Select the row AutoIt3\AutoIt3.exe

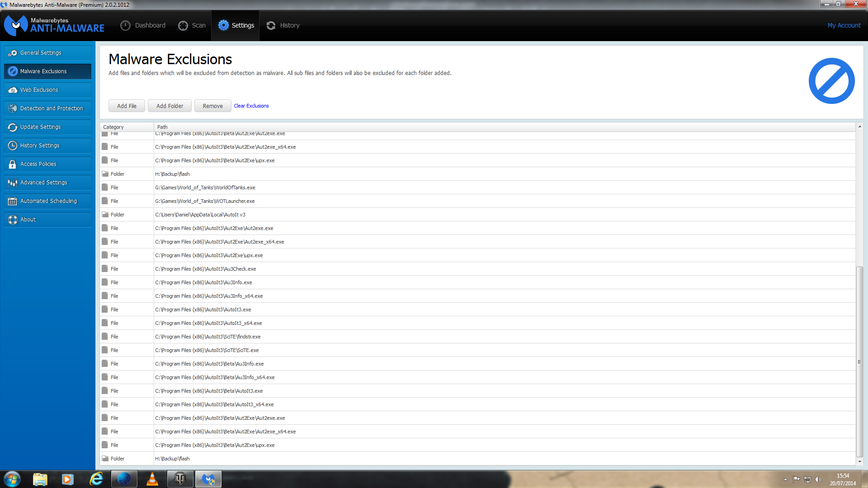[477, 310]
